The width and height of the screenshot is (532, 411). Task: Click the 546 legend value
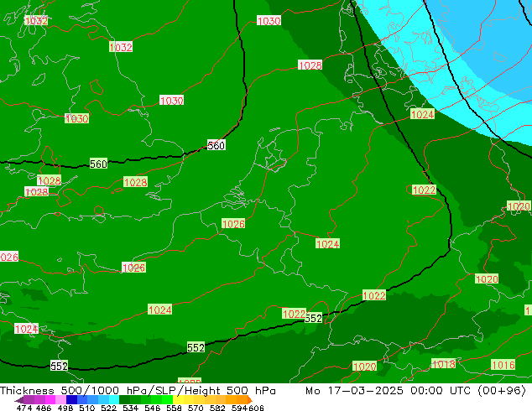point(152,408)
